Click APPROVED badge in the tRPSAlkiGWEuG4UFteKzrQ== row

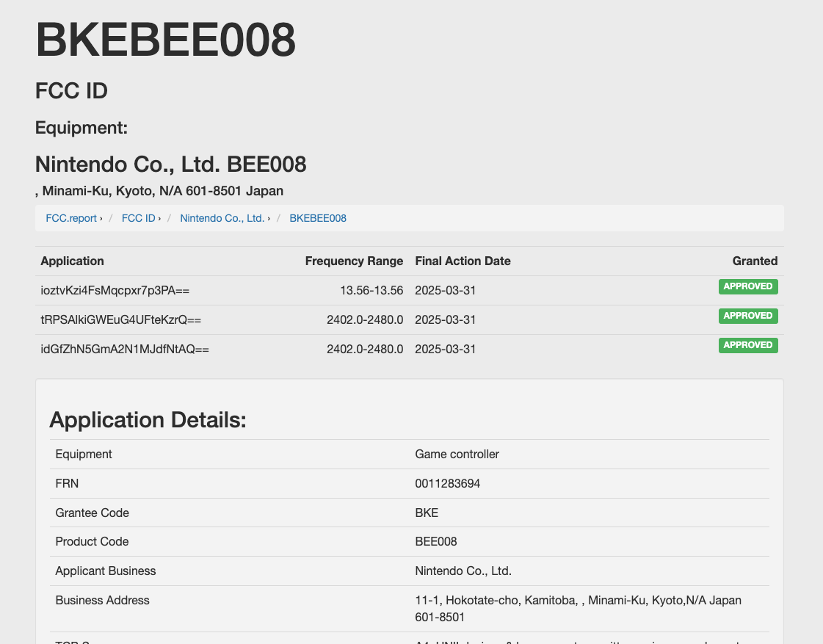click(747, 316)
